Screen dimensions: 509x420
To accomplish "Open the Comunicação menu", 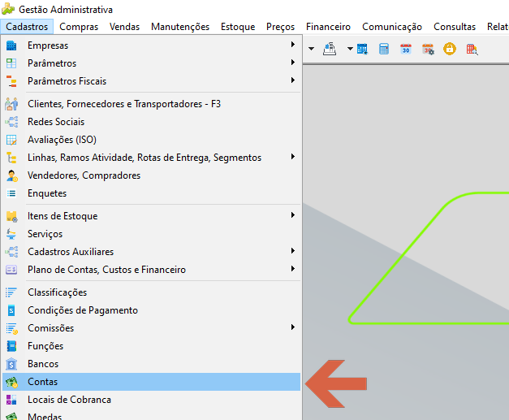I will coord(392,27).
